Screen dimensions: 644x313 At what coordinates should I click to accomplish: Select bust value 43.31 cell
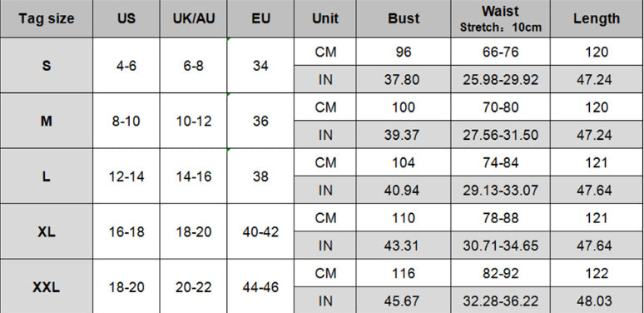pos(404,246)
